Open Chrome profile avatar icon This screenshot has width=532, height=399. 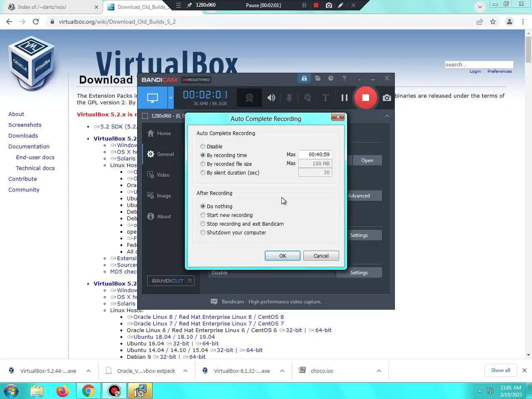[509, 22]
